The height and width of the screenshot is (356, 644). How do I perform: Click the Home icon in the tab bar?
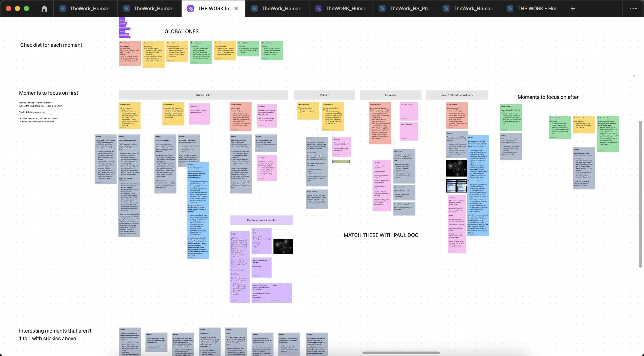coord(44,8)
